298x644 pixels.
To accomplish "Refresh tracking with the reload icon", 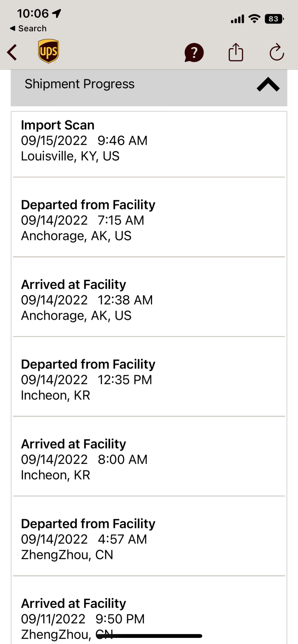I will coord(276,52).
